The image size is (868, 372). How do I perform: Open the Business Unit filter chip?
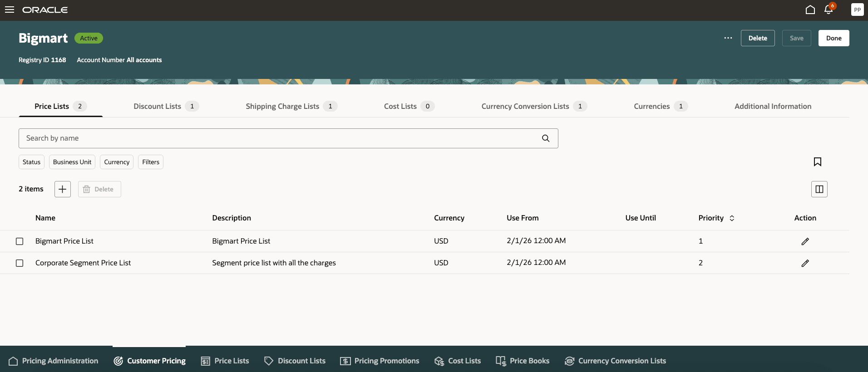tap(72, 162)
